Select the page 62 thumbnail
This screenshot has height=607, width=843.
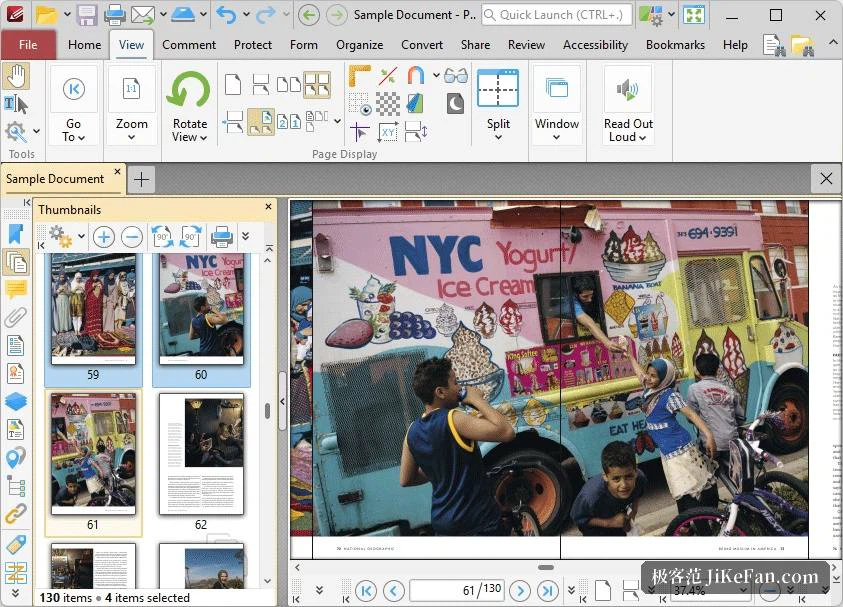point(201,462)
